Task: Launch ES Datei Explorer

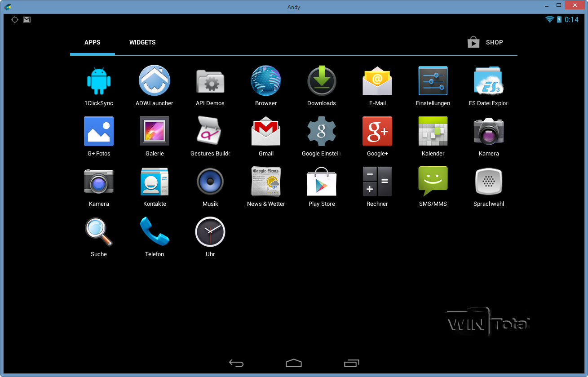Action: 489,81
